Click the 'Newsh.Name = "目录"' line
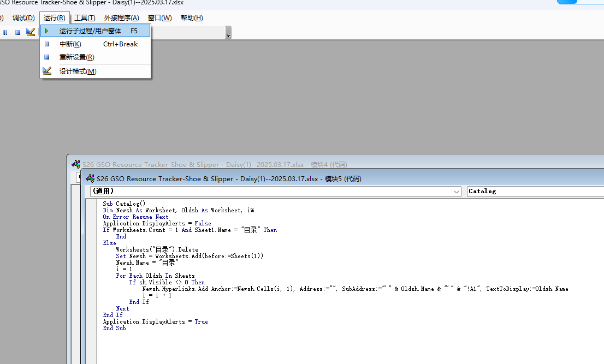 tap(147, 262)
